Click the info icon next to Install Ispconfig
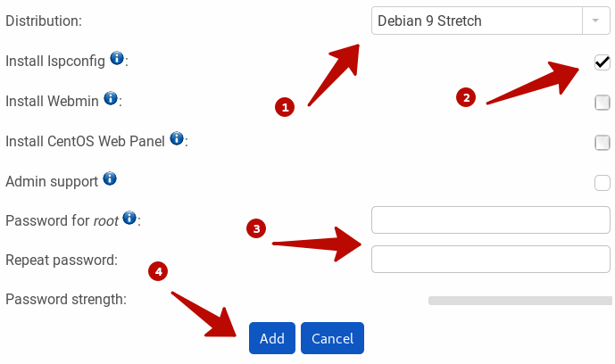Screen dimensions: 615x364 pyautogui.click(x=117, y=58)
